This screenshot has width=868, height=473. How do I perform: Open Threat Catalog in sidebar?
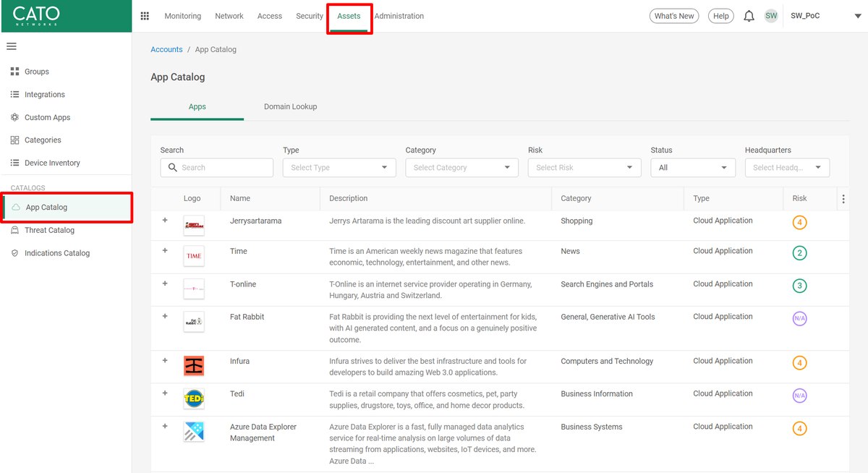pyautogui.click(x=49, y=230)
